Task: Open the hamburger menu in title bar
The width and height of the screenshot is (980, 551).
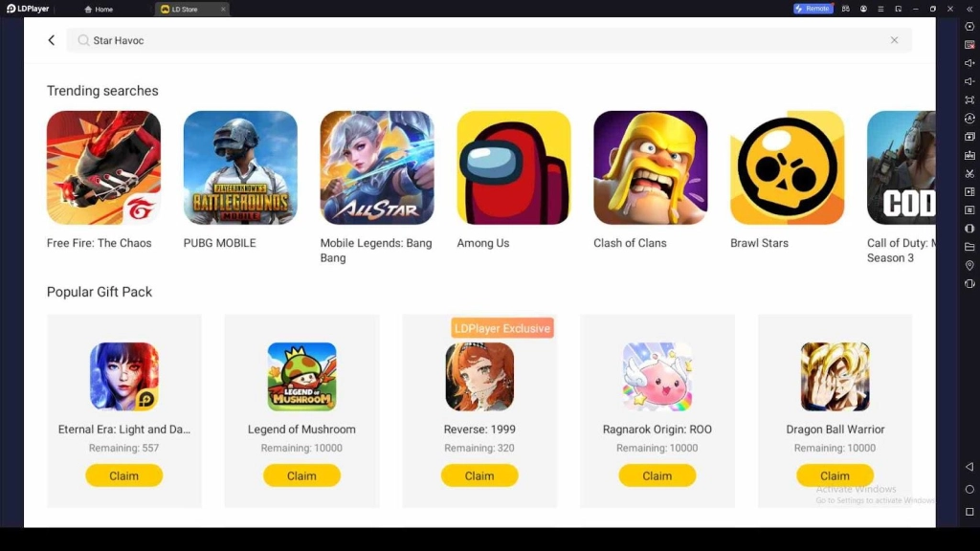Action: (x=880, y=9)
